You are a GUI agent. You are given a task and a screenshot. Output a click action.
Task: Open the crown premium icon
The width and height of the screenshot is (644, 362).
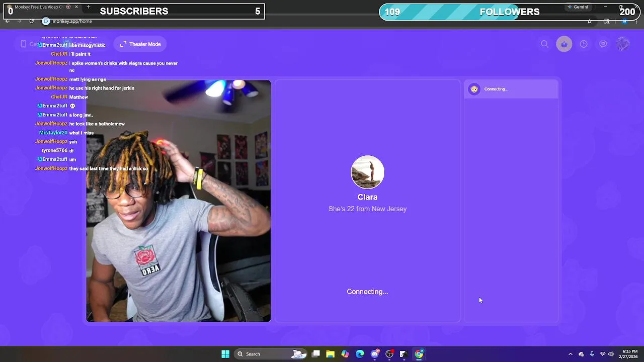pos(564,44)
